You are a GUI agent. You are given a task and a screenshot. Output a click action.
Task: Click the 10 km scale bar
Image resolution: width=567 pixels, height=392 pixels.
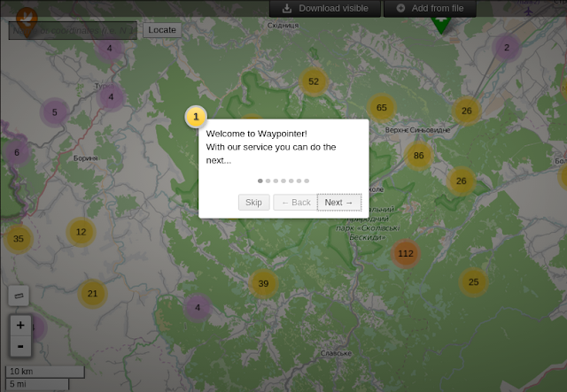[45, 372]
